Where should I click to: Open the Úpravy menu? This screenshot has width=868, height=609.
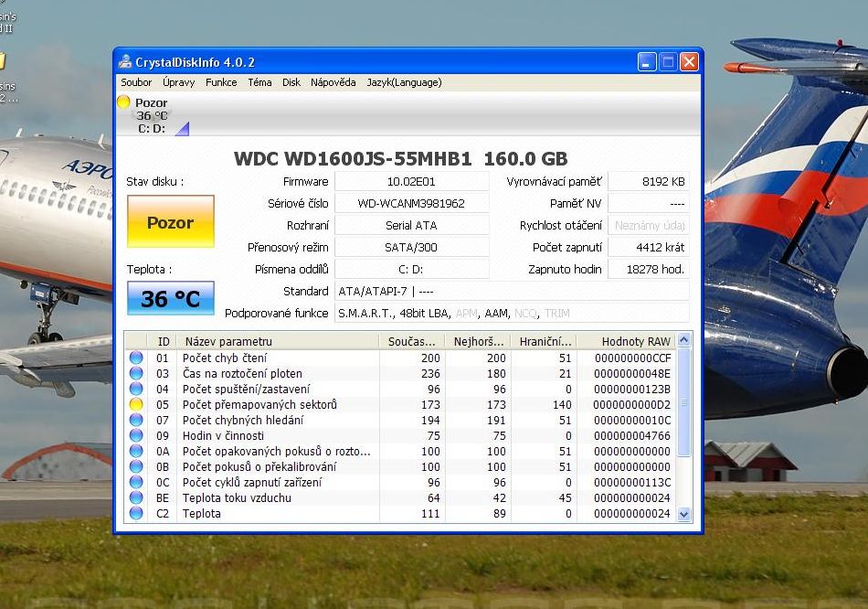pos(179,82)
